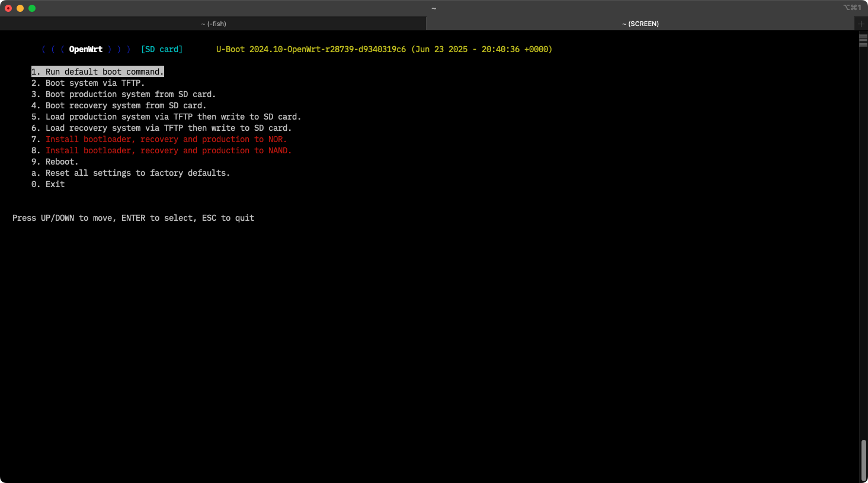Select "Reset all settings to factory defaults"
Screen dimensions: 868x483
click(x=130, y=173)
